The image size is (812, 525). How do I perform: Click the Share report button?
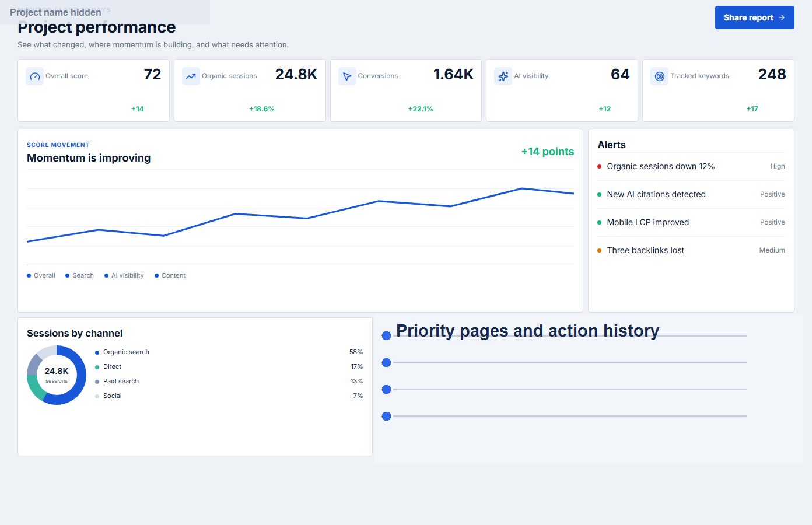point(754,17)
